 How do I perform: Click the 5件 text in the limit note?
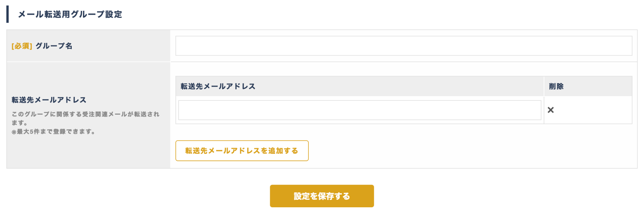(34, 132)
